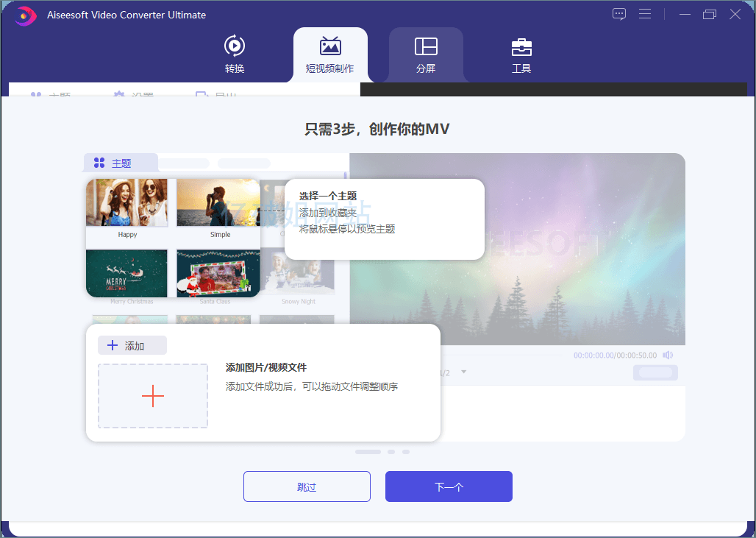The image size is (756, 538).
Task: Select the 短视频制作 (MV) tab icon
Action: 330,46
